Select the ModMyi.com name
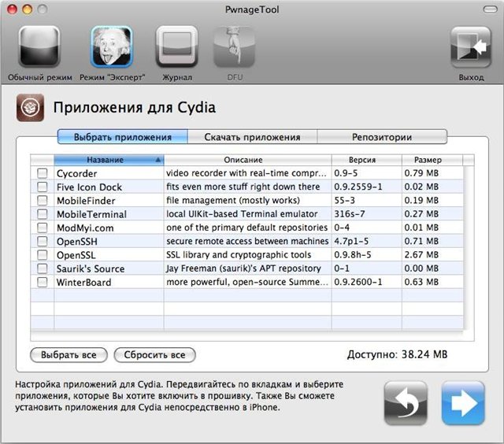This screenshot has width=504, height=444. [x=85, y=228]
